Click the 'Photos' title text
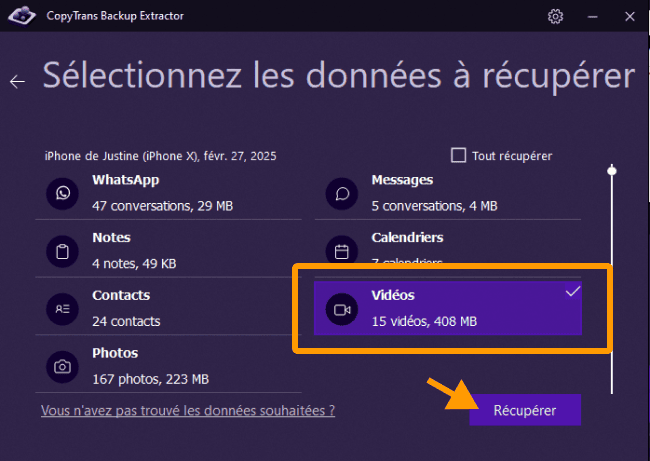Screen dimensions: 650x461 (115, 353)
